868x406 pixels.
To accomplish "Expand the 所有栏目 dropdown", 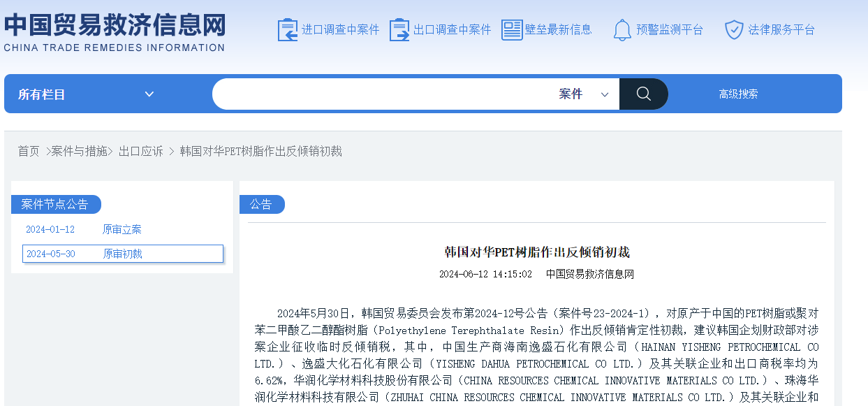I will pos(87,94).
